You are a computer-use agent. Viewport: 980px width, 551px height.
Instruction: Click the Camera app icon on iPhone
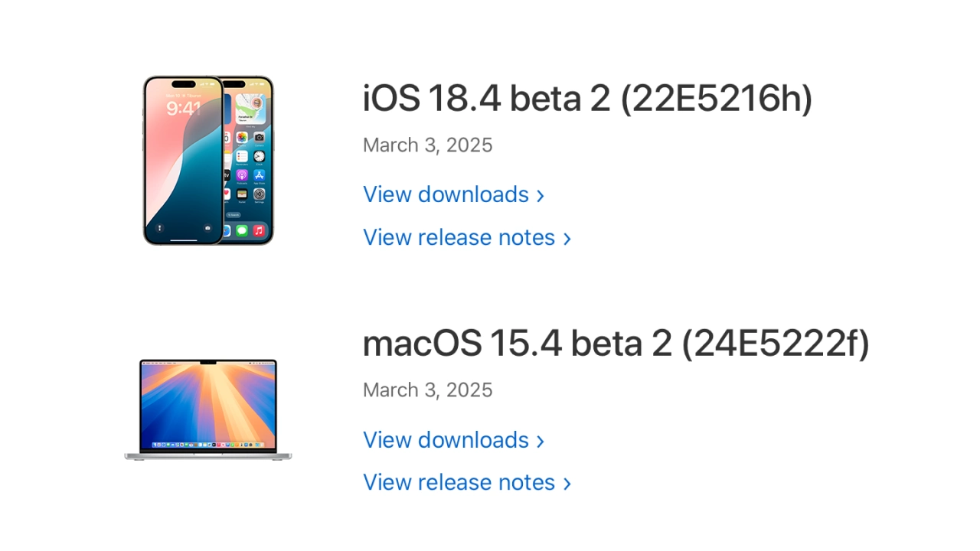[x=259, y=138]
